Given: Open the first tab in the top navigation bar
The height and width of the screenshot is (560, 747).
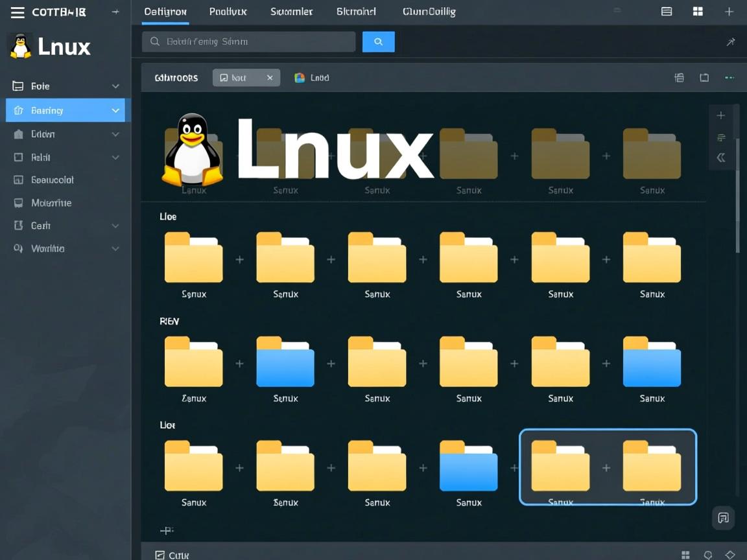Looking at the screenshot, I should 166,11.
